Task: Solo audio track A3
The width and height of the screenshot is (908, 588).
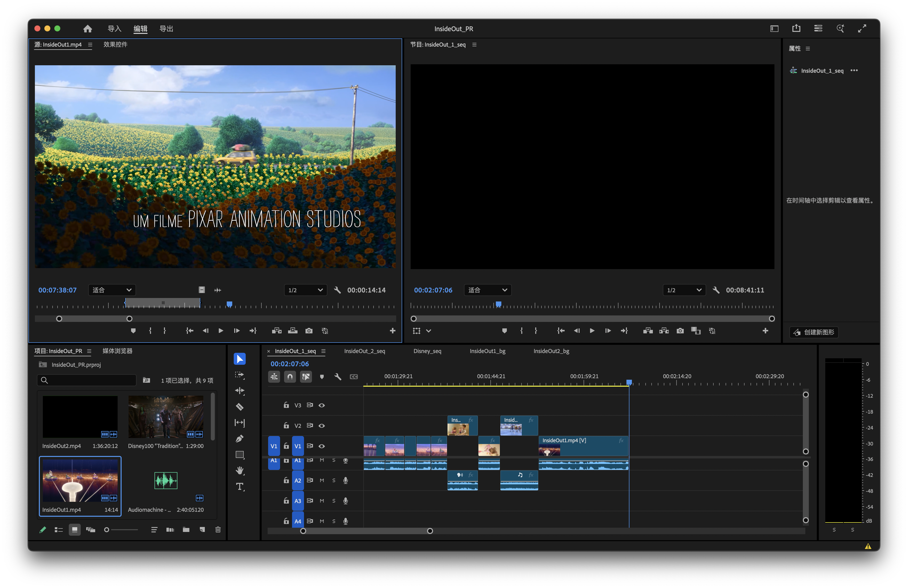Action: click(x=334, y=501)
